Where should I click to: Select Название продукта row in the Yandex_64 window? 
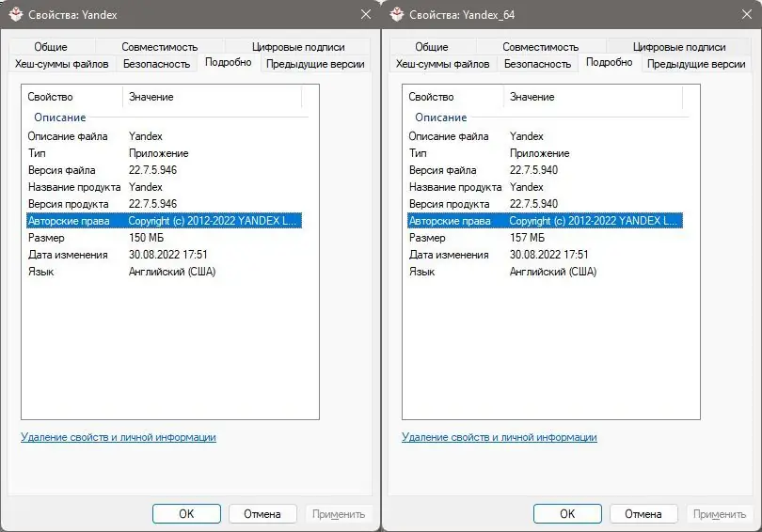point(546,187)
